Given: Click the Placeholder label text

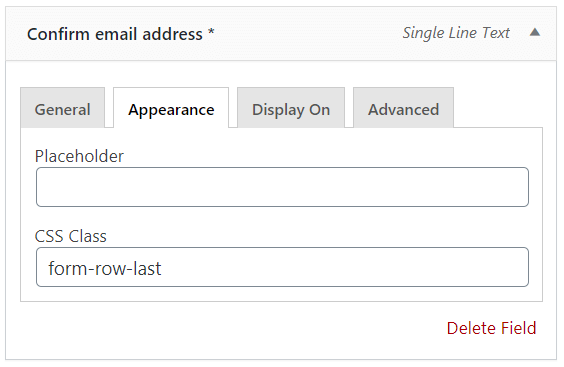Looking at the screenshot, I should (x=79, y=156).
